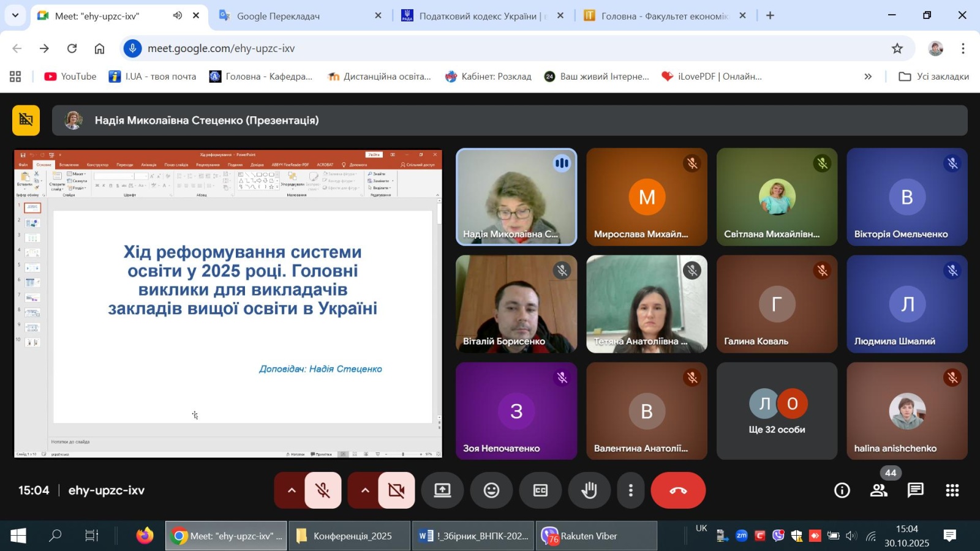This screenshot has width=980, height=551.
Task: Show the participants list with 44 badge
Action: 879,490
